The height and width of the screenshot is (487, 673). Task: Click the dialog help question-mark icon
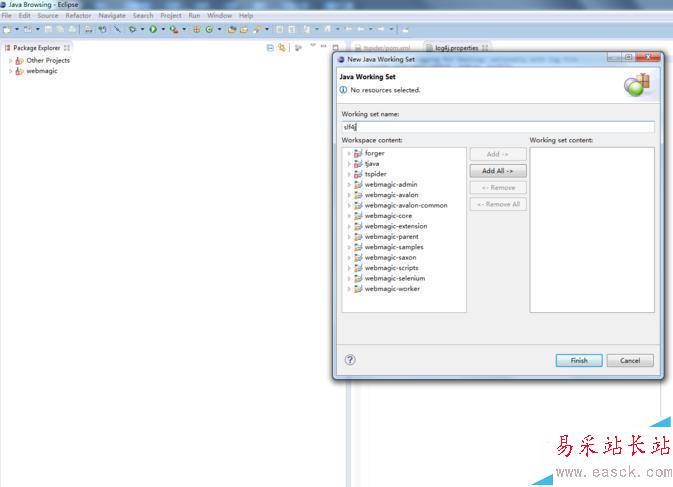350,360
